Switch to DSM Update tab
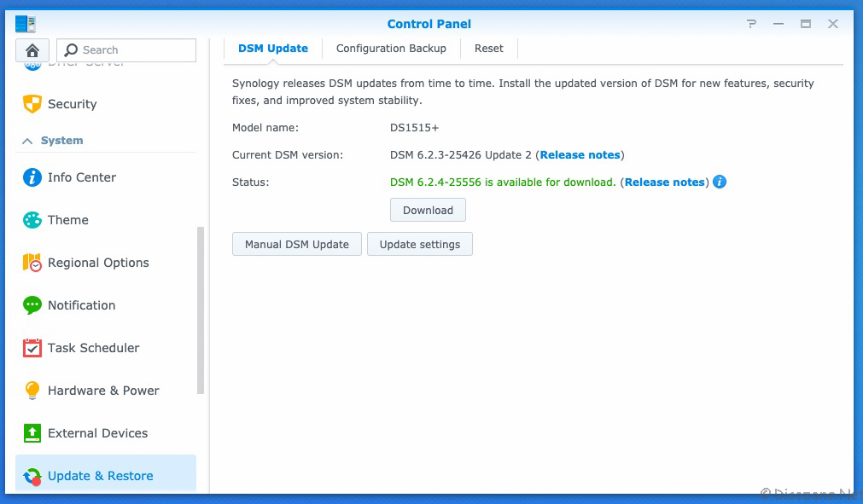Viewport: 863px width, 504px height. [273, 49]
